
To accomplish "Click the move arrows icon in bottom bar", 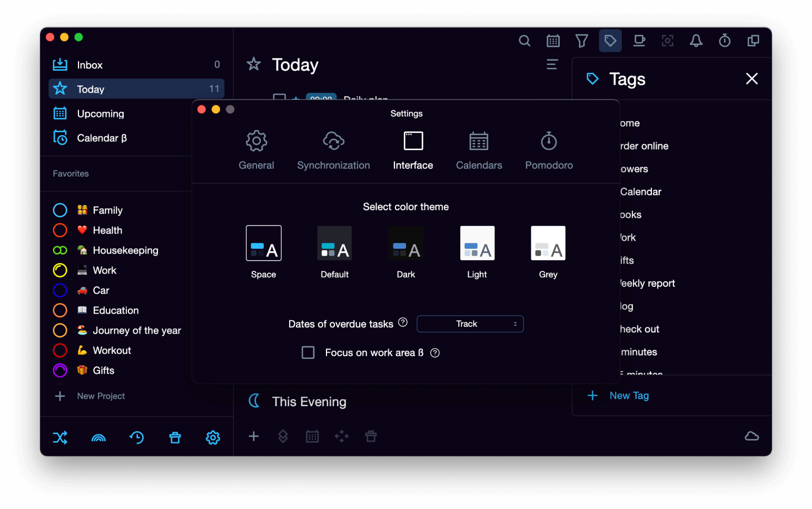I will [x=341, y=436].
